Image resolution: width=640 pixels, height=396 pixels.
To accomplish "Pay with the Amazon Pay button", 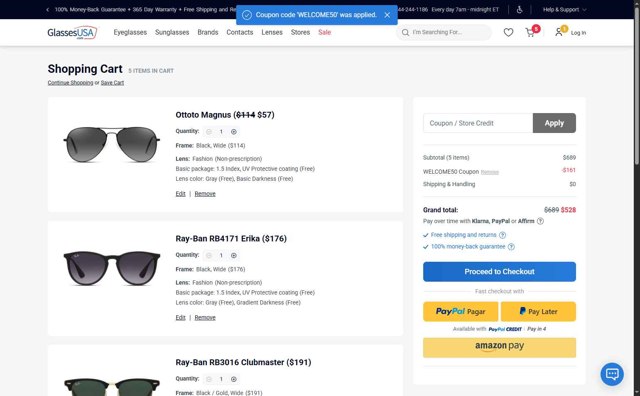I will tap(499, 347).
